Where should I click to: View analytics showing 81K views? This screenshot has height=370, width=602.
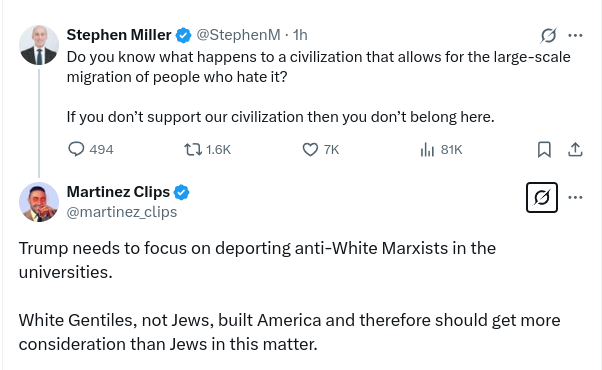click(441, 149)
